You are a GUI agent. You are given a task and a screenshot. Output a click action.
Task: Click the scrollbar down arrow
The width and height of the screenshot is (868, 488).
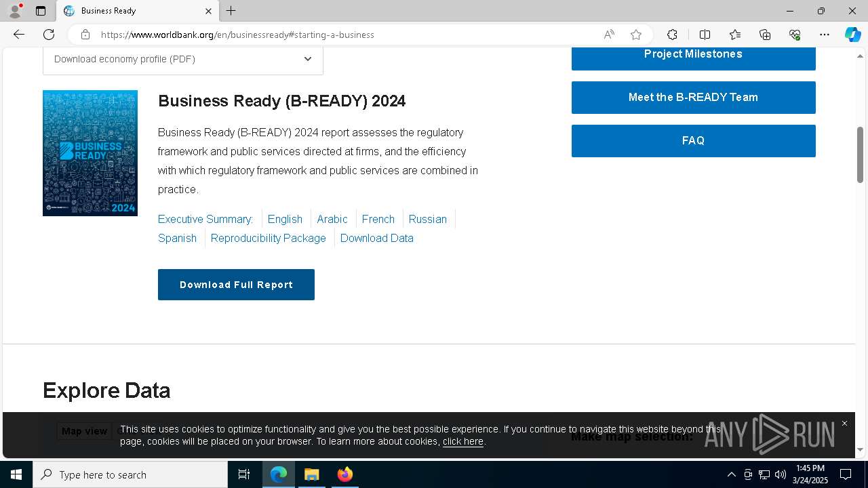[861, 449]
